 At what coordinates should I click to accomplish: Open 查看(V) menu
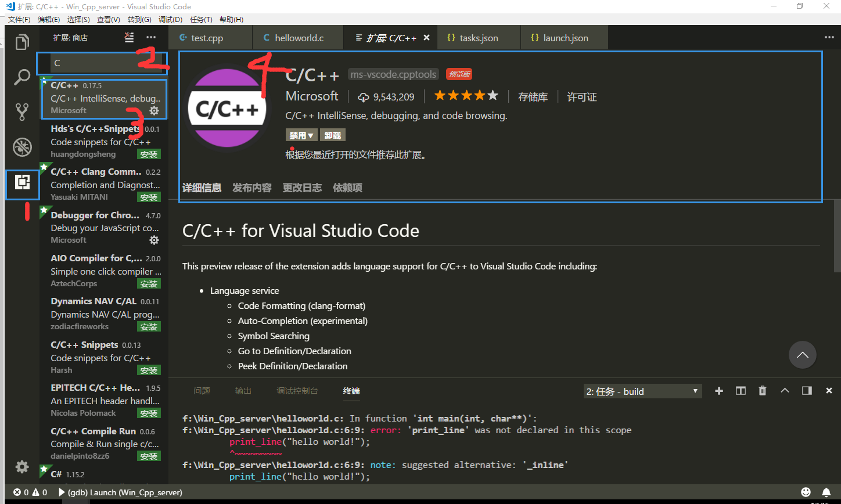(108, 19)
